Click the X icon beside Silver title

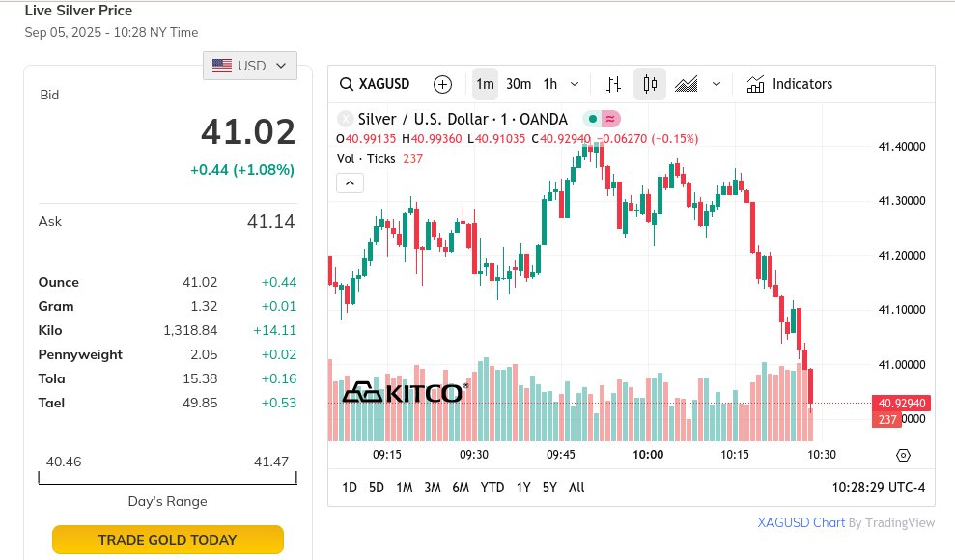(x=345, y=119)
